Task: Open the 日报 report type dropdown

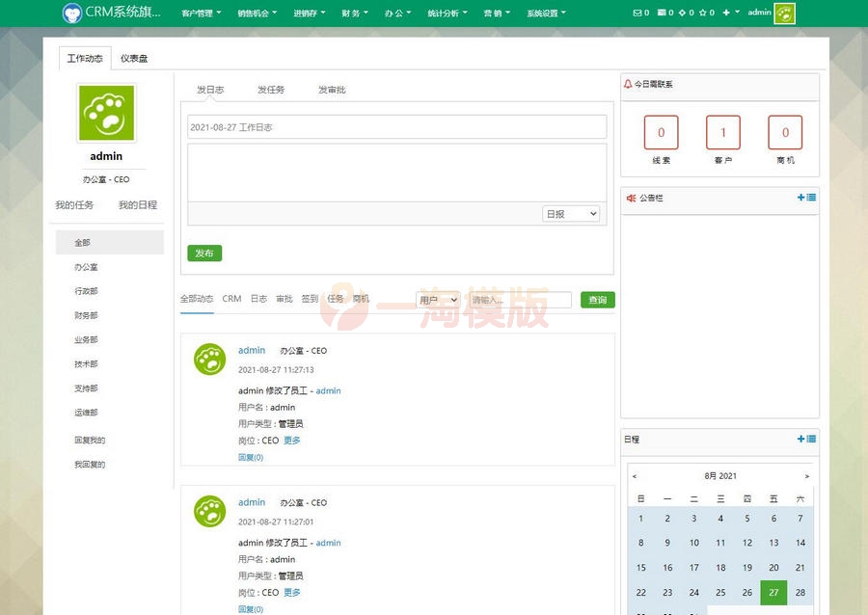Action: (570, 214)
